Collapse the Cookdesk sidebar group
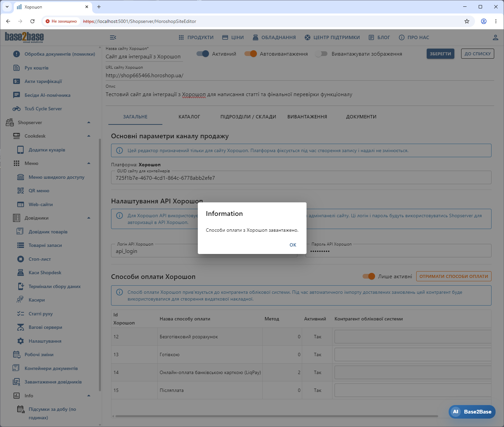504x427 pixels. coord(89,136)
